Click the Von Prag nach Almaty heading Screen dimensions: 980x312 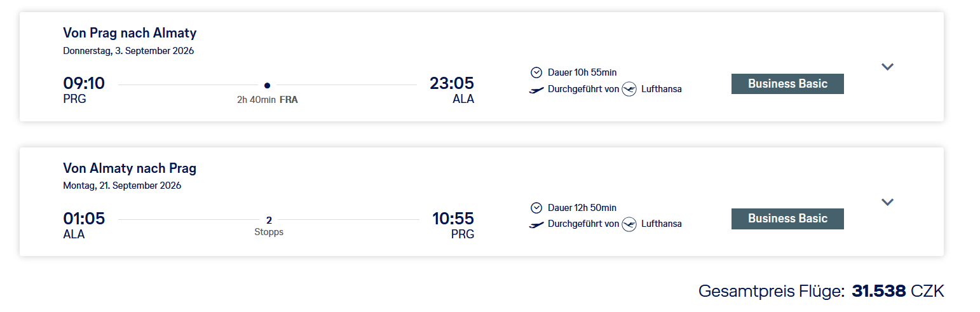(130, 33)
